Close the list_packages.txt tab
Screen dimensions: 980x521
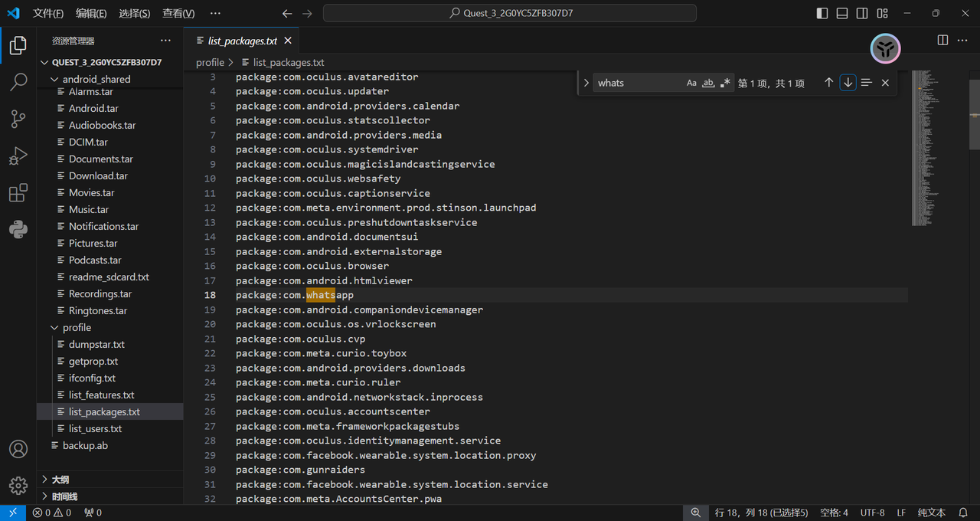click(288, 41)
